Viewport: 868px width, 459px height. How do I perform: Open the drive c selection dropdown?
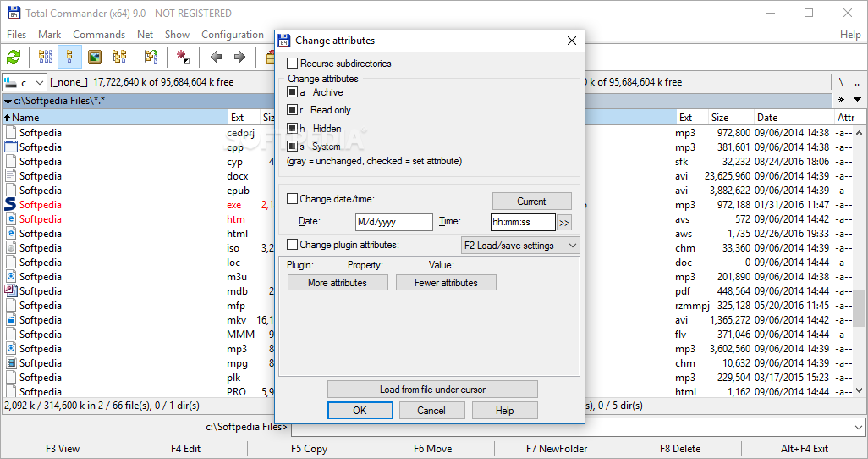coord(24,83)
